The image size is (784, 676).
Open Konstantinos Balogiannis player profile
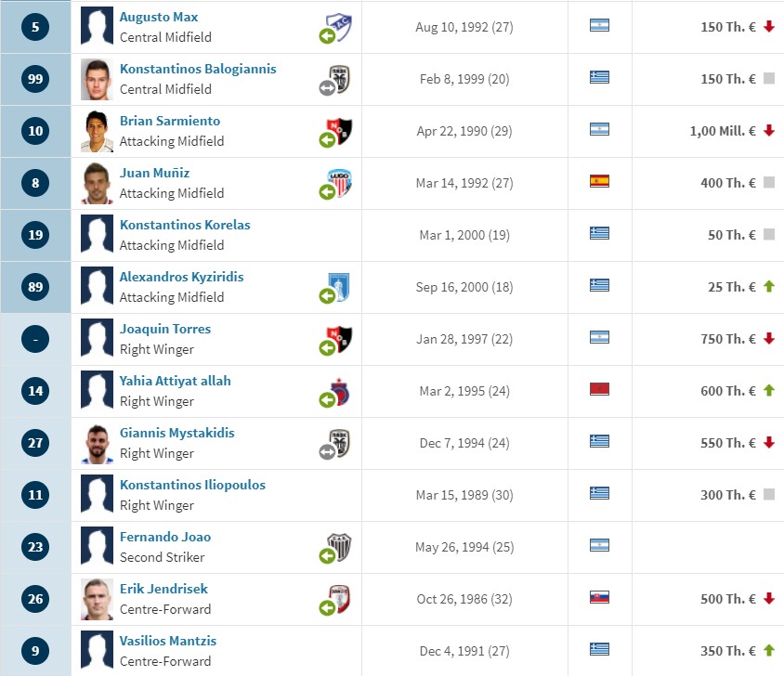point(198,69)
